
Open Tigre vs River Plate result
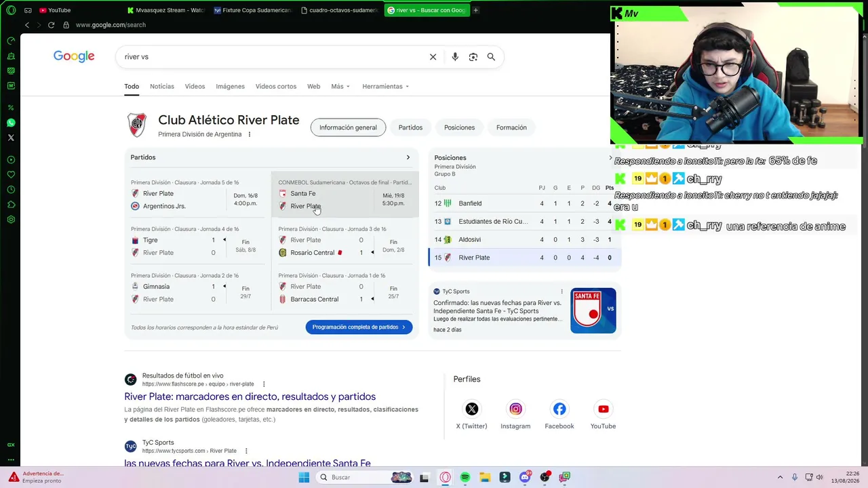(198, 241)
